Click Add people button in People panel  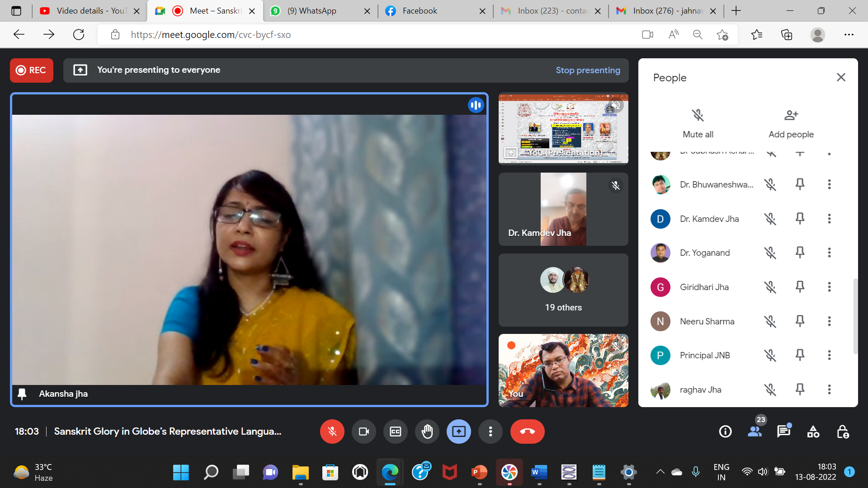coord(791,122)
